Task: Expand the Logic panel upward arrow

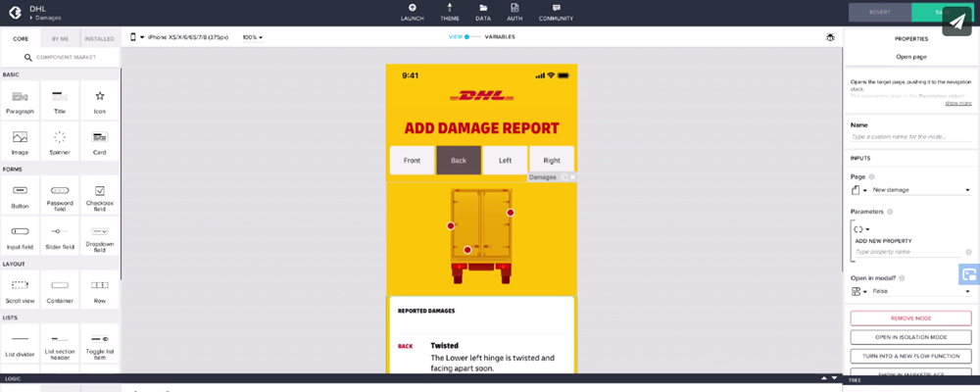Action: coord(824,378)
